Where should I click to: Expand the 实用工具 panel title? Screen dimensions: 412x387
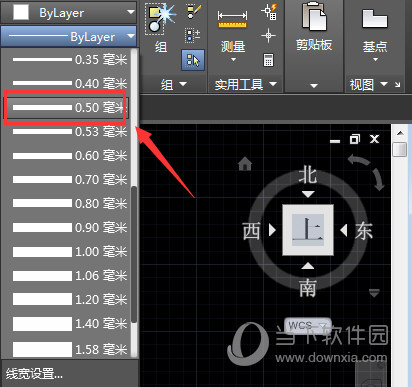(246, 85)
